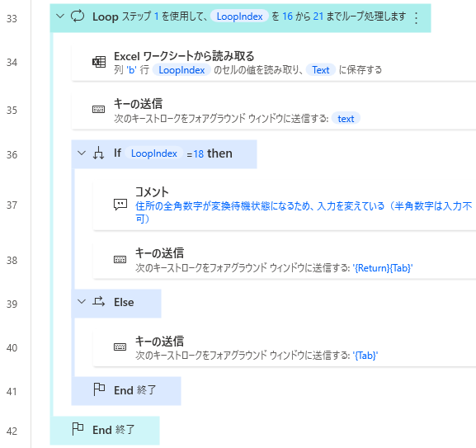Collapse the Loop block chevron
Screen dimensions: 476x448
tap(60, 16)
